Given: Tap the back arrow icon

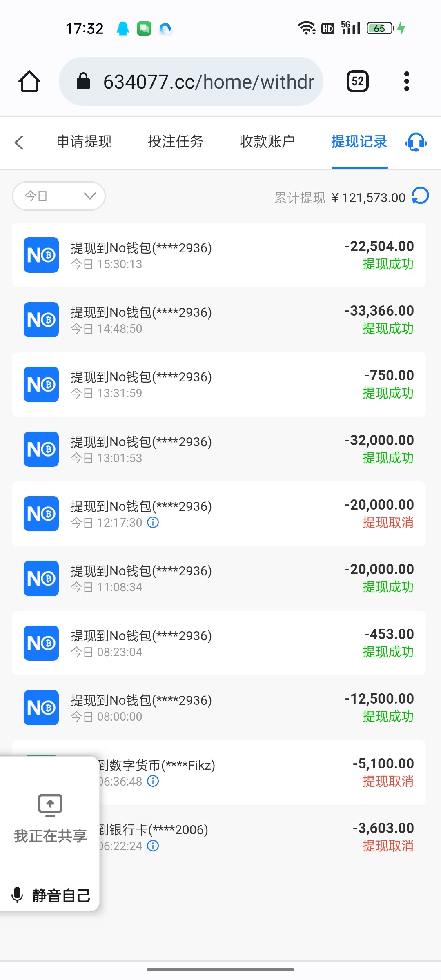Looking at the screenshot, I should [19, 142].
